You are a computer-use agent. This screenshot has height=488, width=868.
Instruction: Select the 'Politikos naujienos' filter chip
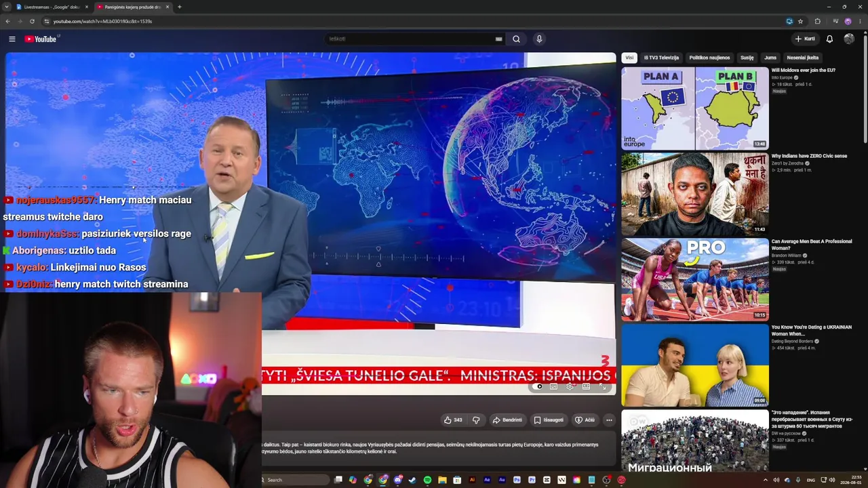point(709,58)
